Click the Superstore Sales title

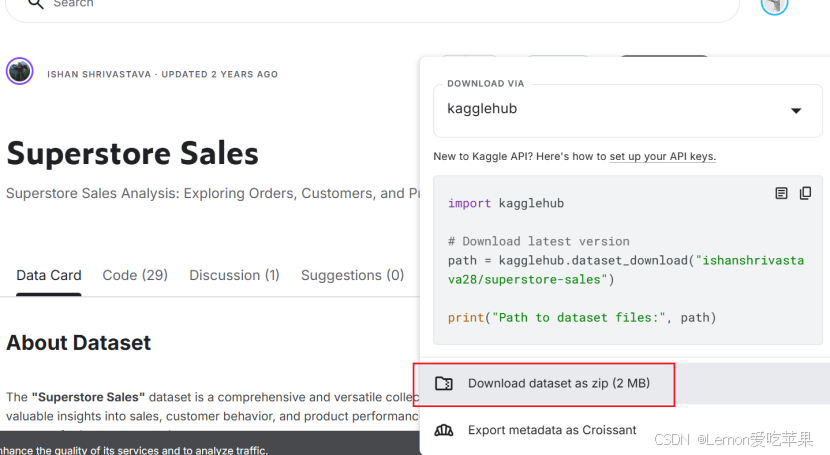132,154
